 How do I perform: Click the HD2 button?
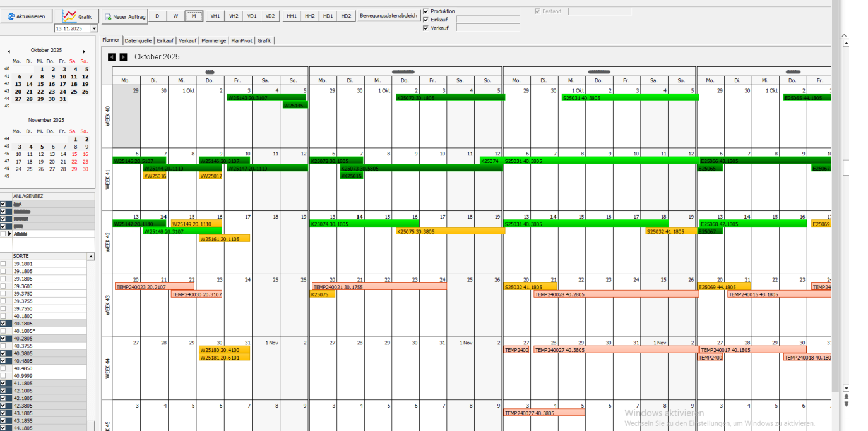coord(346,16)
